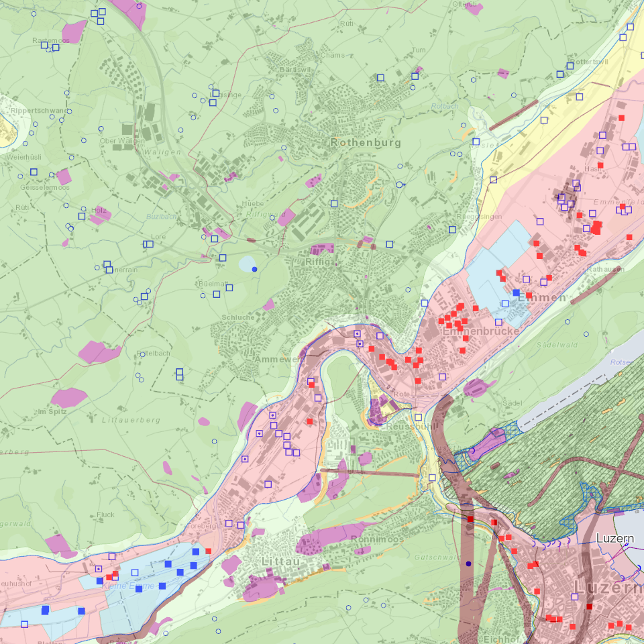Screen dimensions: 644x644
Task: Select the Emmenbrücke place label
Action: [480, 331]
